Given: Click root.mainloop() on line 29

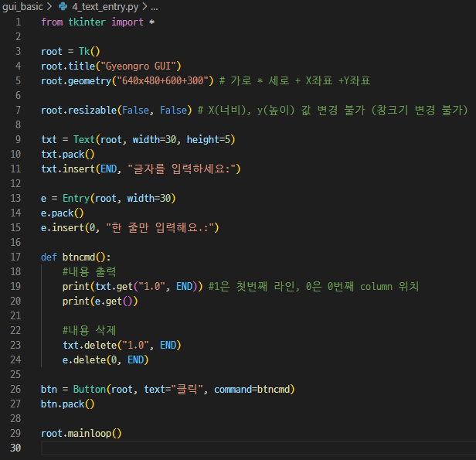Looking at the screenshot, I should point(81,433).
